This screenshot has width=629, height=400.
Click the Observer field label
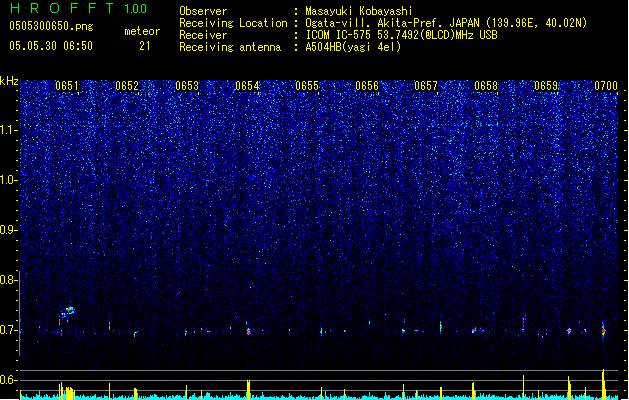point(203,11)
